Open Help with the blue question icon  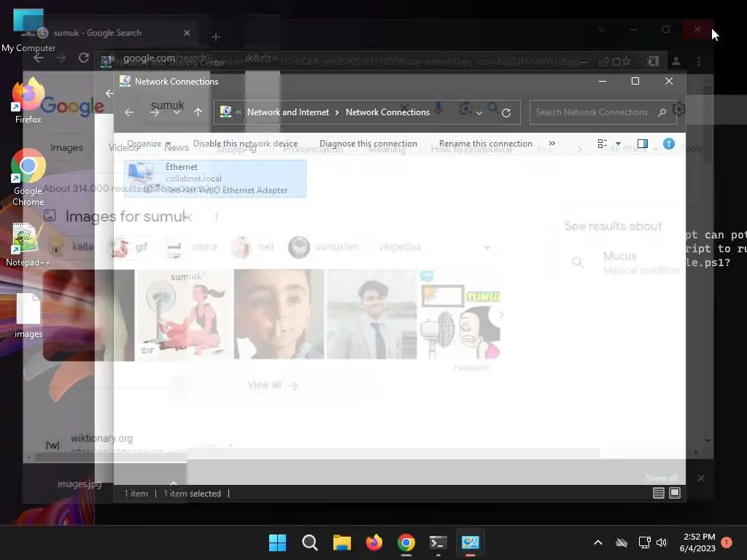pos(669,144)
